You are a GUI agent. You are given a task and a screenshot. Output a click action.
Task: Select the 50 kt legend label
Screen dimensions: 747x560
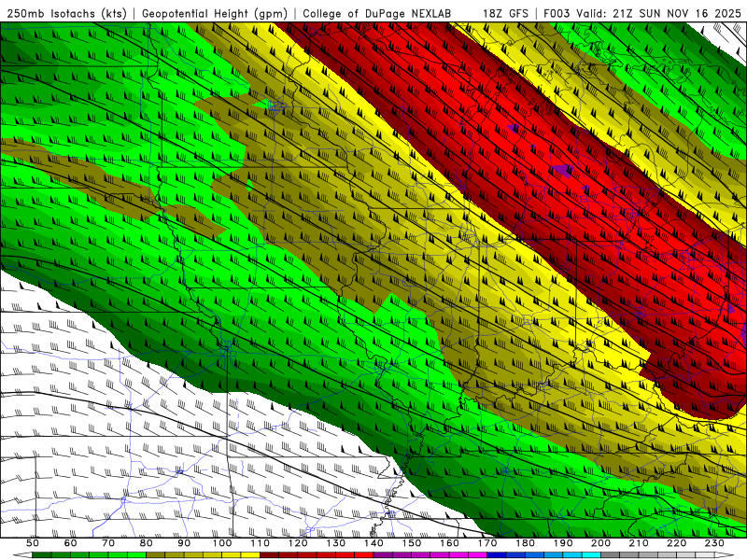coord(33,543)
